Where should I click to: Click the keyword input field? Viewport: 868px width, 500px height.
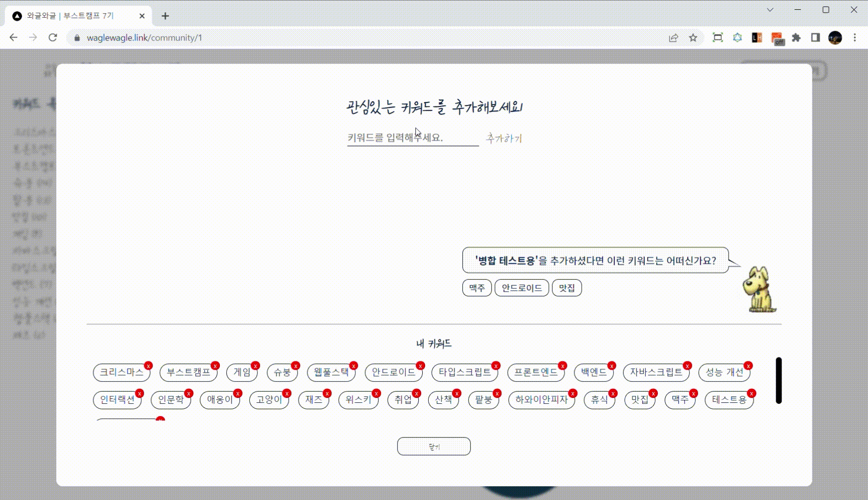[x=413, y=138]
